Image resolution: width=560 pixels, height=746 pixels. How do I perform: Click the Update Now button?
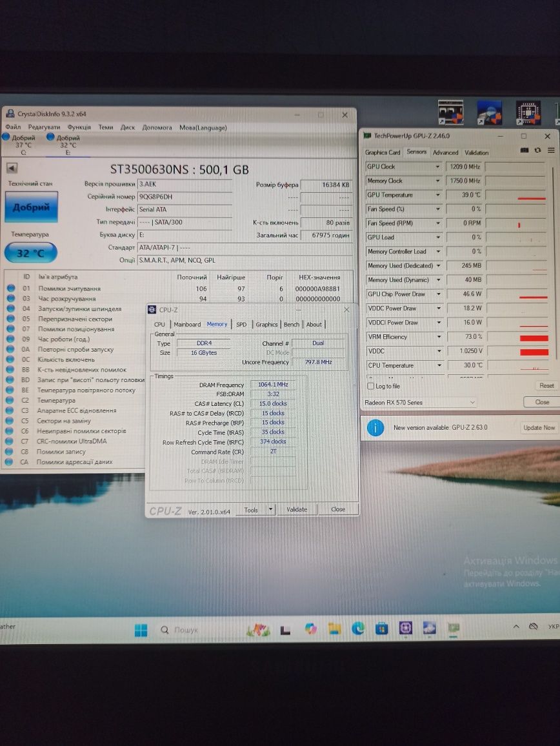(x=539, y=428)
